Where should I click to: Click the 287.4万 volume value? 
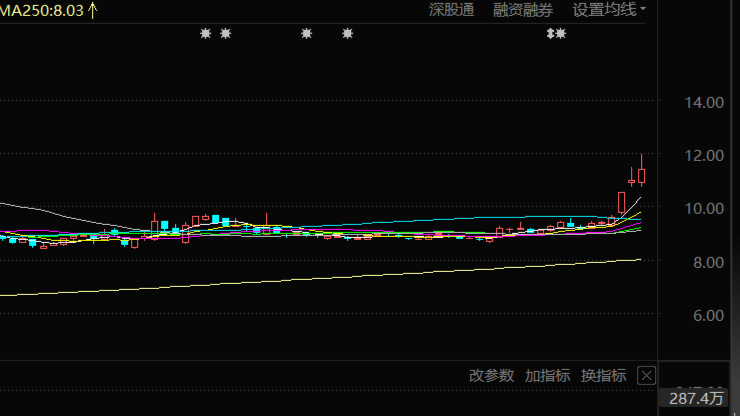point(696,399)
